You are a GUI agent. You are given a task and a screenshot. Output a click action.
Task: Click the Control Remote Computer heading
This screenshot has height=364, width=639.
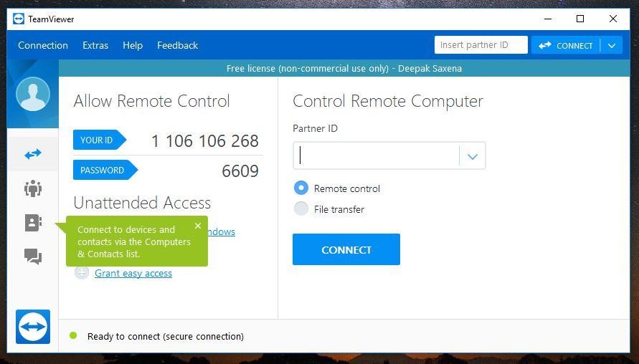[388, 101]
